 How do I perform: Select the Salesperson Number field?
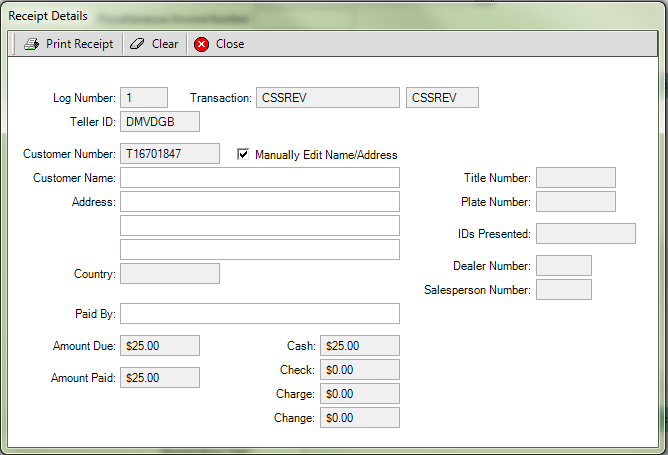point(563,290)
